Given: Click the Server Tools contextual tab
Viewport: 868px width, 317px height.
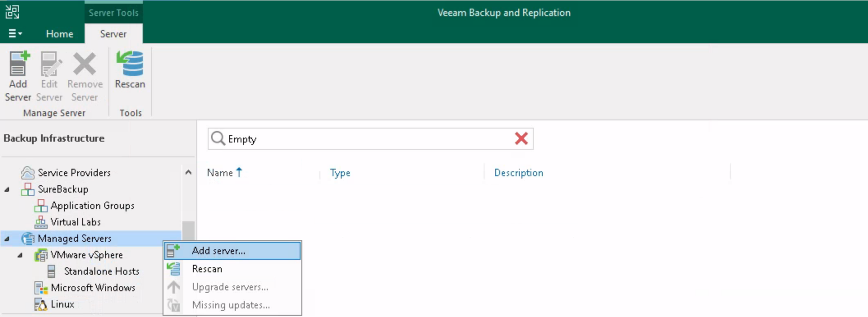Looking at the screenshot, I should tap(114, 12).
